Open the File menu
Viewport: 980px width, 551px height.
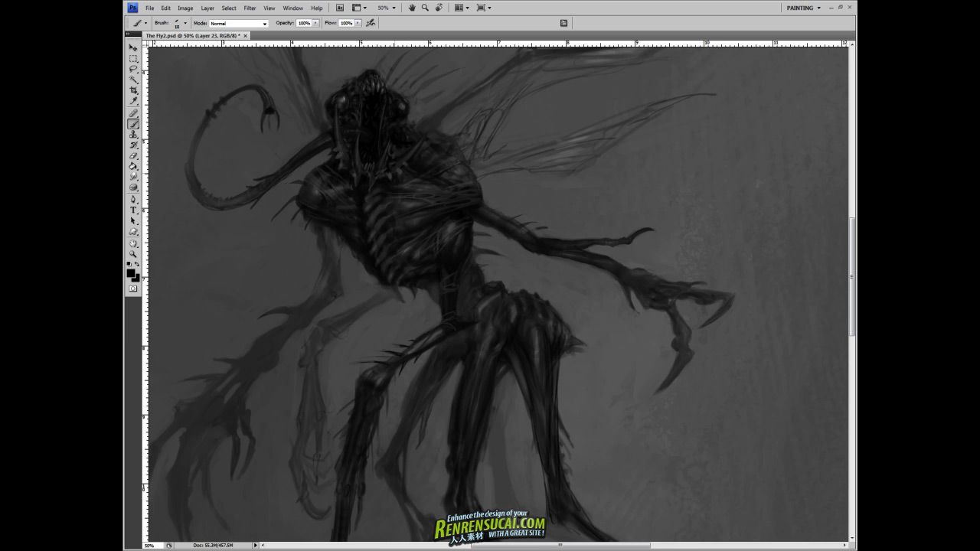point(150,8)
